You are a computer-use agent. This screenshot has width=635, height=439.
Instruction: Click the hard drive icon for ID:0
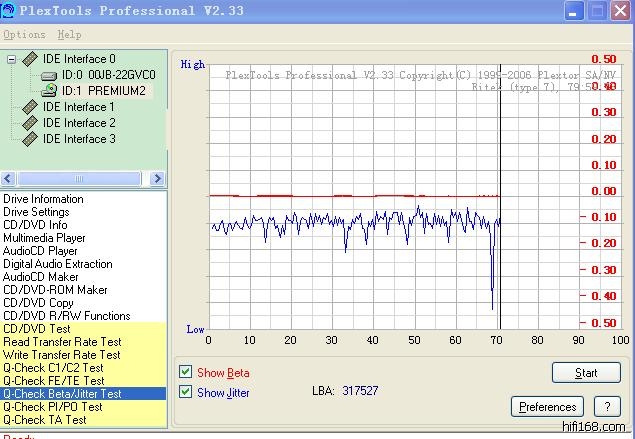point(49,75)
